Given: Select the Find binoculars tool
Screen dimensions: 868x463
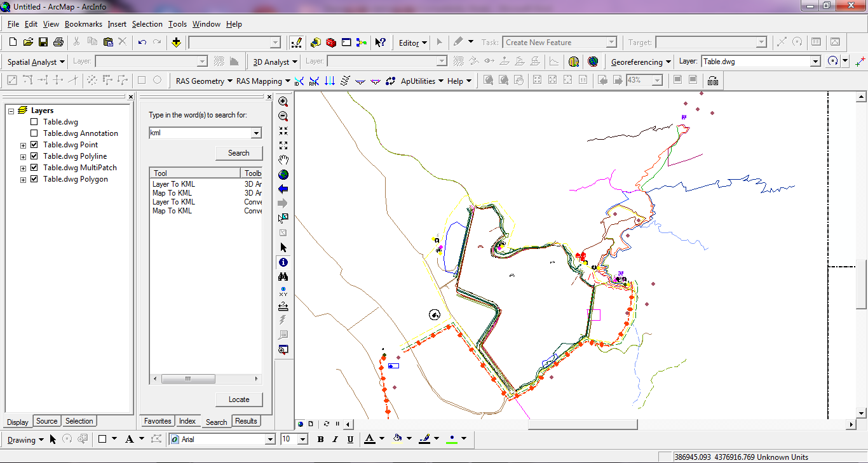Looking at the screenshot, I should tap(283, 277).
